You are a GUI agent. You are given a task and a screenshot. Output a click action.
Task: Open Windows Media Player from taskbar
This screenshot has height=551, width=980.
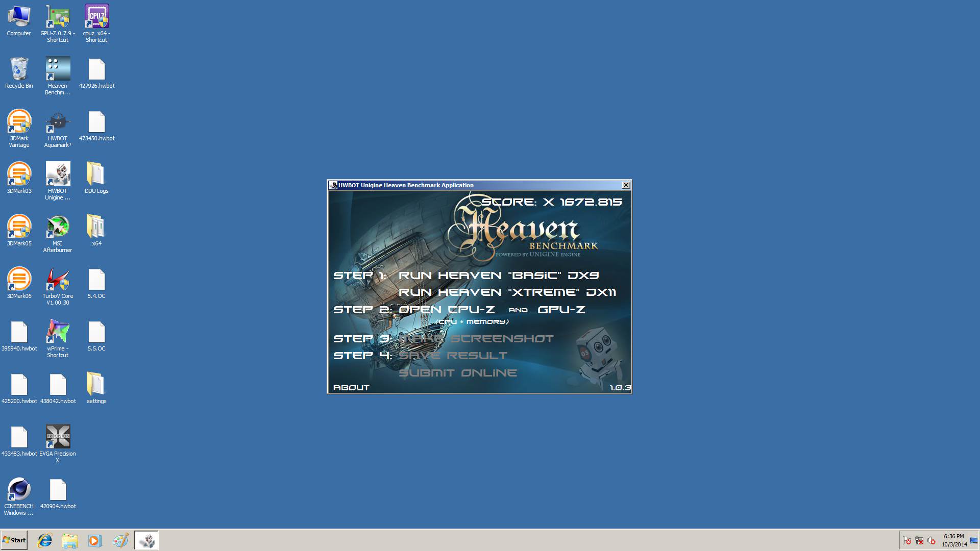click(95, 540)
